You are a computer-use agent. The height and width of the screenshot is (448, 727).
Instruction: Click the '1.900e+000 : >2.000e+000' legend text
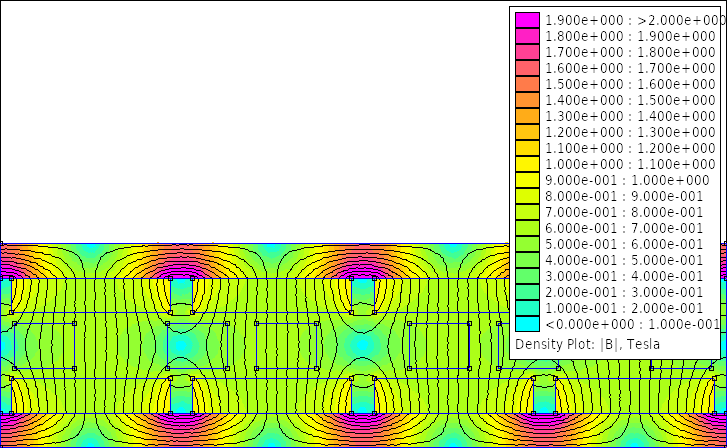[635, 20]
